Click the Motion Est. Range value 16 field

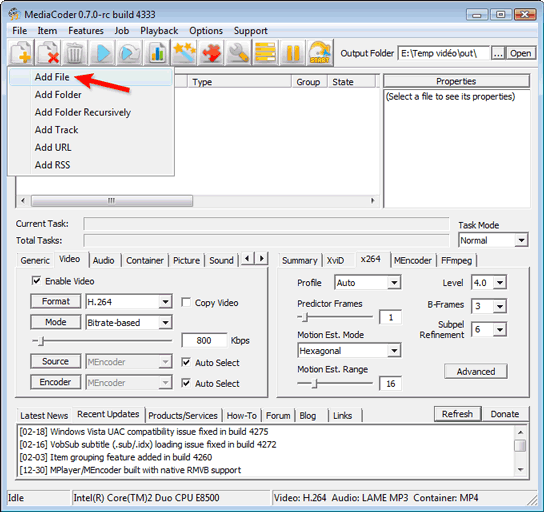[x=391, y=384]
